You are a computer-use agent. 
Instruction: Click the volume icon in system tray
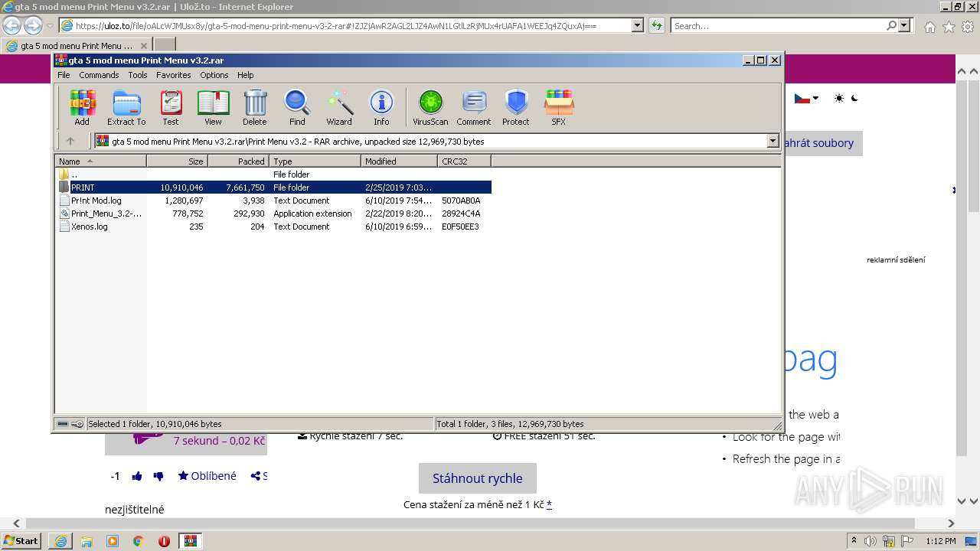[869, 541]
